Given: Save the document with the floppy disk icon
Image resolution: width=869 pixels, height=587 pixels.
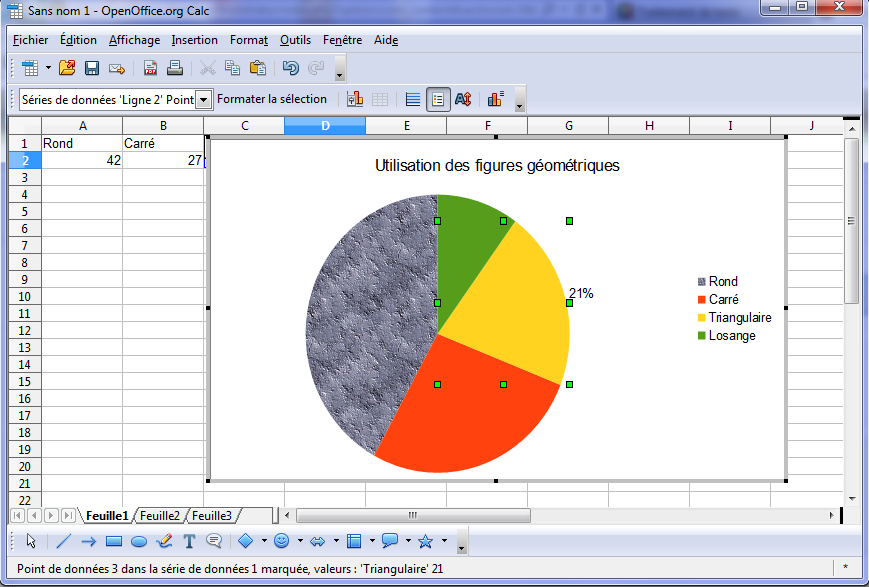Looking at the screenshot, I should 92,68.
